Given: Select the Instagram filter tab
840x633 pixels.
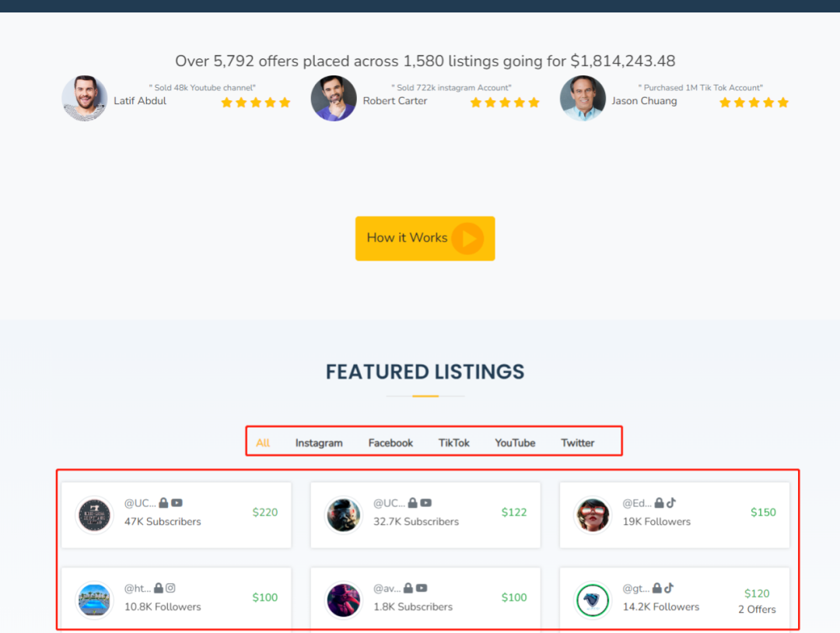Looking at the screenshot, I should click(319, 443).
